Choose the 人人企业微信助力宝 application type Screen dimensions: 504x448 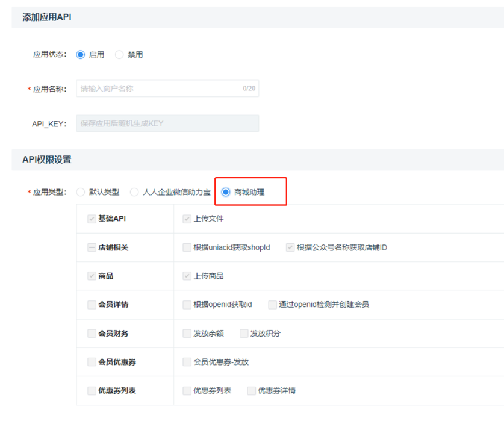pyautogui.click(x=134, y=193)
